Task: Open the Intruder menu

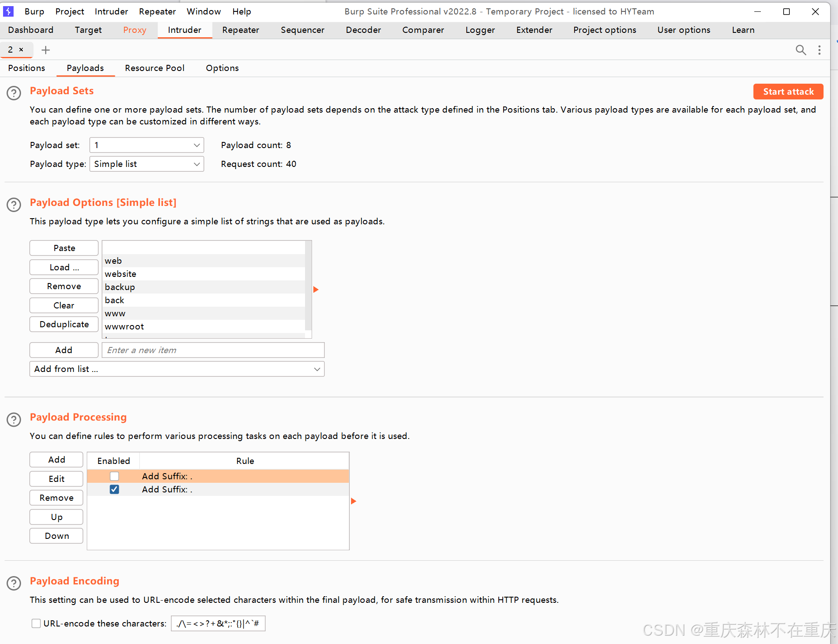Action: [111, 11]
